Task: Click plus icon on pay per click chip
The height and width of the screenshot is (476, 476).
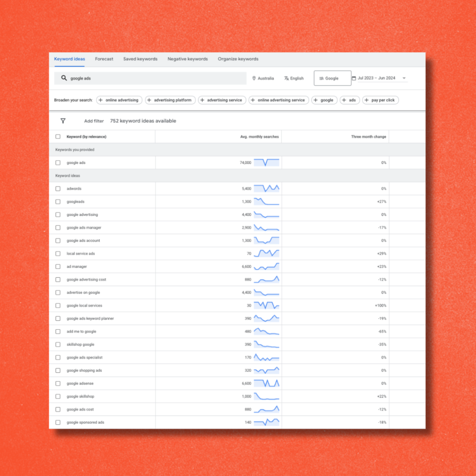Action: pos(367,100)
